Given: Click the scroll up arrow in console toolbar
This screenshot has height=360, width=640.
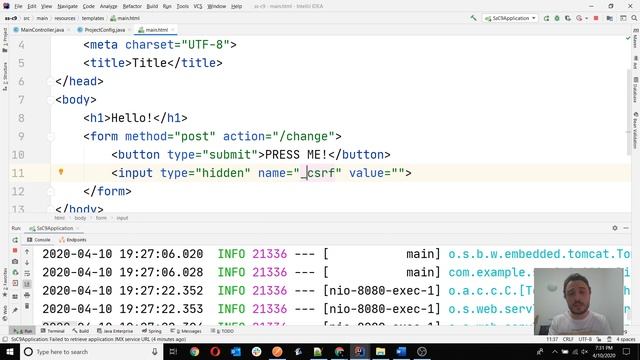Looking at the screenshot, I should point(27,252).
